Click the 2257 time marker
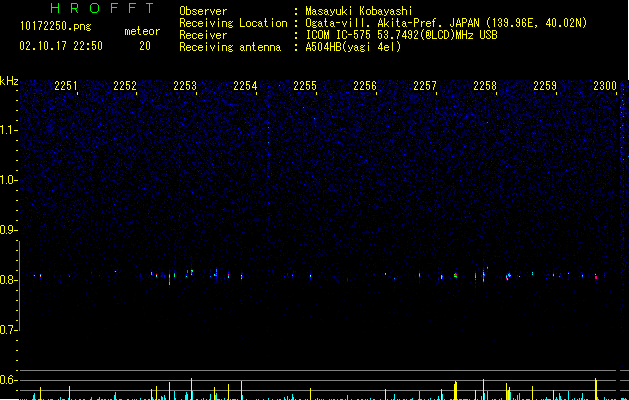 [x=425, y=86]
